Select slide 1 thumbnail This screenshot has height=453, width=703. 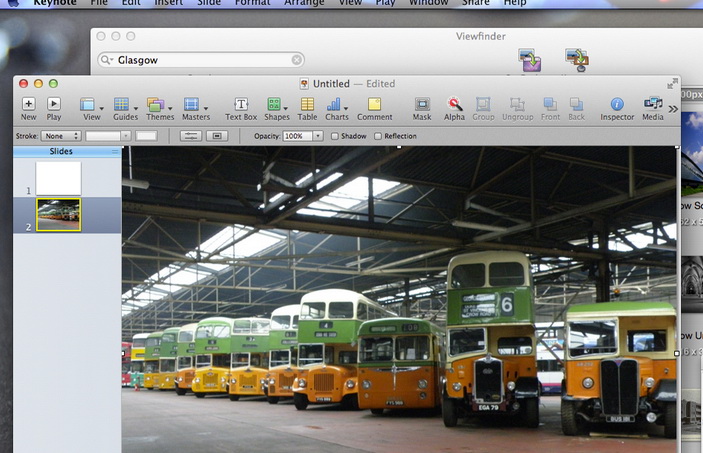point(58,179)
